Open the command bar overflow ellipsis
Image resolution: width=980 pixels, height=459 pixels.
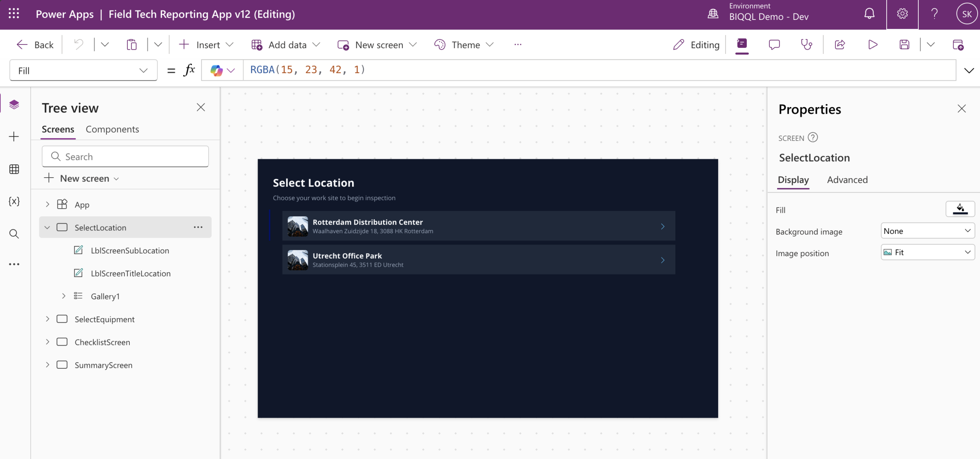518,44
